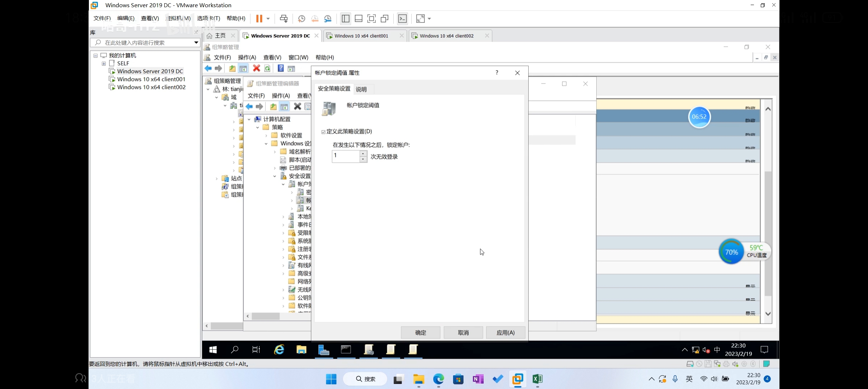Screen dimensions: 868x389
Task: Select Windows 10 x64 client001 in library tree
Action: 151,79
